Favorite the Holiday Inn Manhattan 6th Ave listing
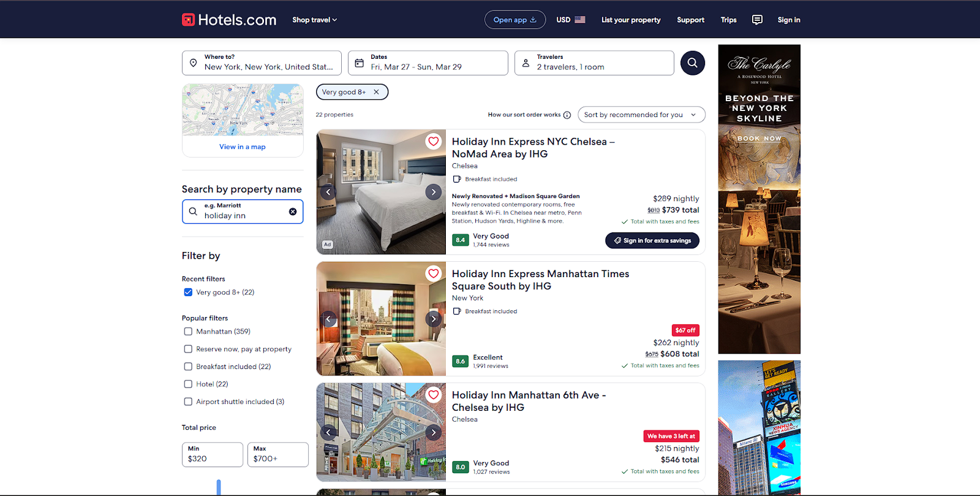The height and width of the screenshot is (496, 980). (x=434, y=395)
